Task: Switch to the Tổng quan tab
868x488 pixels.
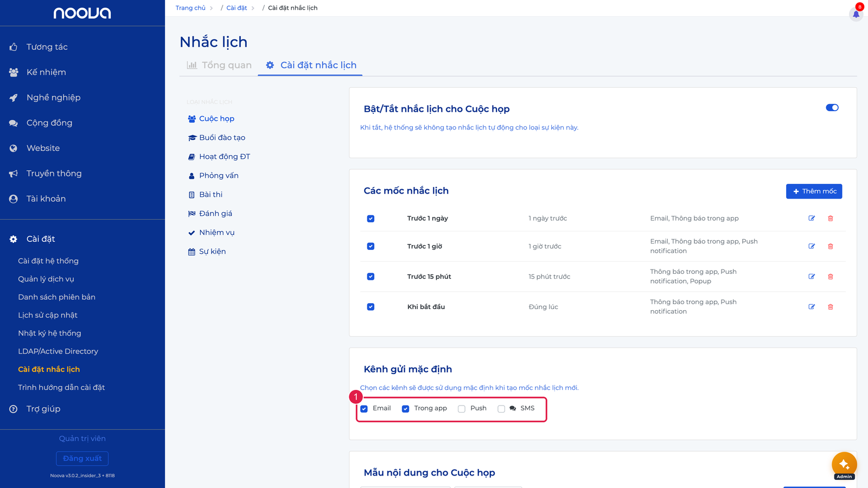Action: coord(219,65)
